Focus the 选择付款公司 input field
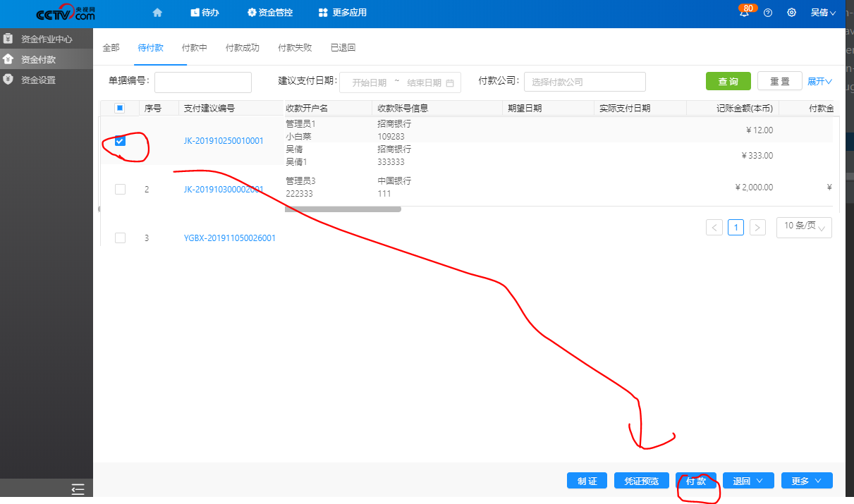 point(585,82)
